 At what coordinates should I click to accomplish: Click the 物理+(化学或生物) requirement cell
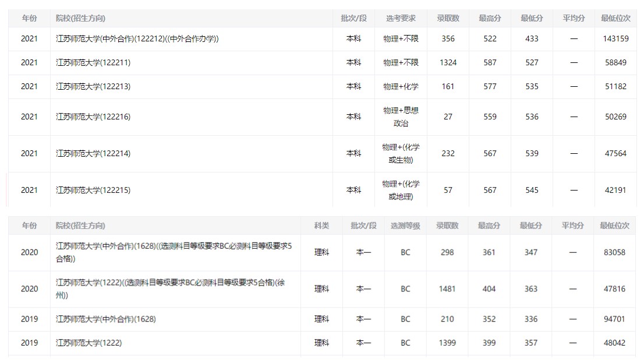click(401, 153)
